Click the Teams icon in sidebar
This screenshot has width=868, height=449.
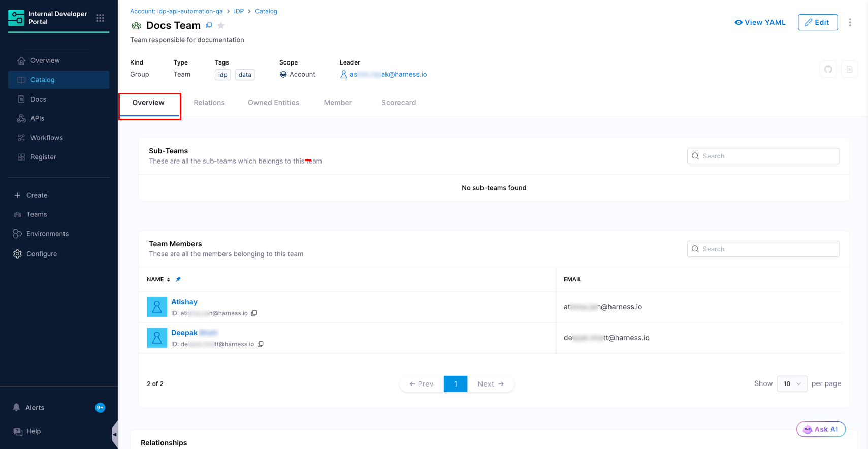[x=17, y=214]
